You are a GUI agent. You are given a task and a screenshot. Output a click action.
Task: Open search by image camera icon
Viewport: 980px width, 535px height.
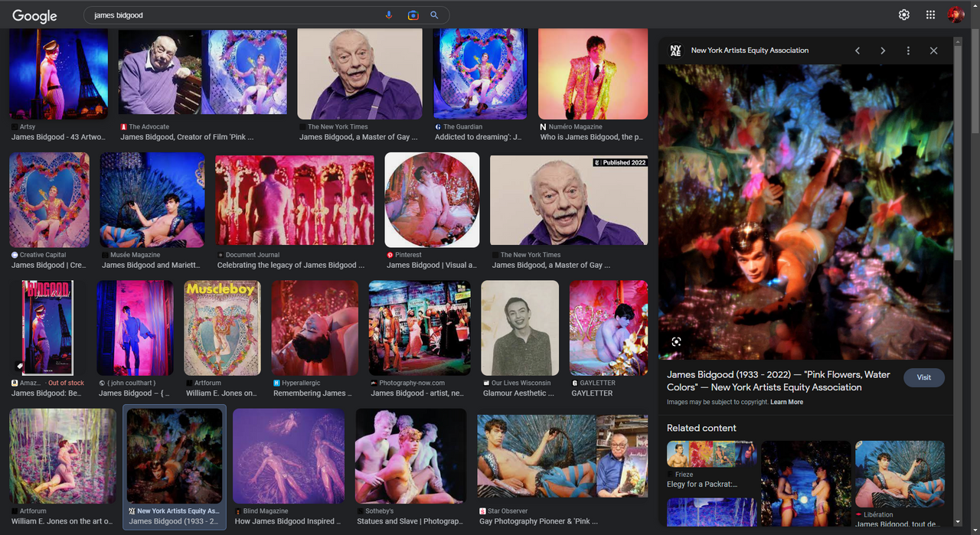(413, 15)
